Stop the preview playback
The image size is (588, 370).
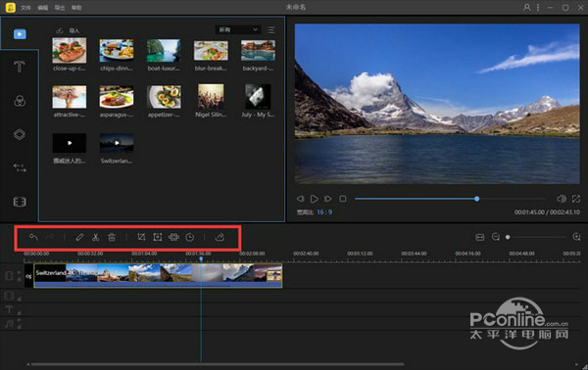(342, 199)
